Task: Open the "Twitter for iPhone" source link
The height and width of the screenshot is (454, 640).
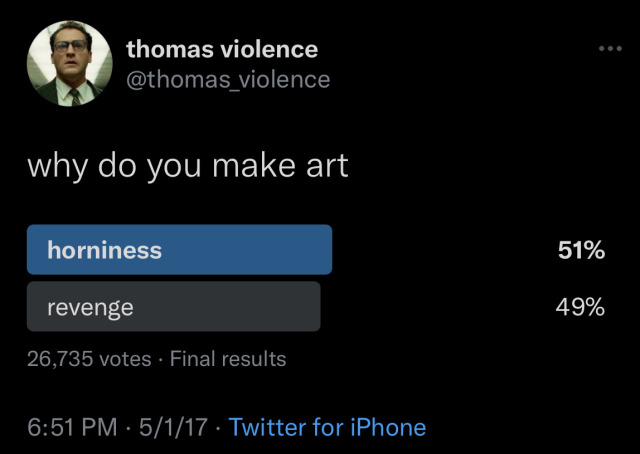Action: pyautogui.click(x=327, y=428)
